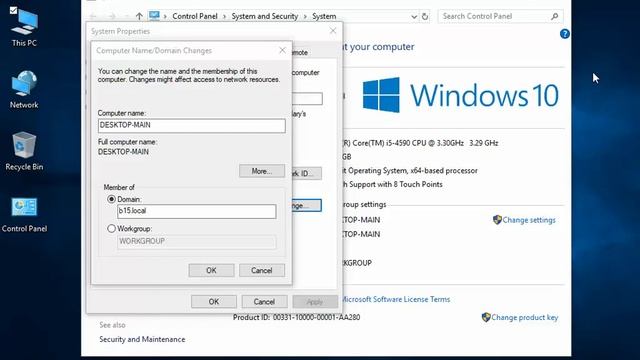Click the Computer name text field
The image size is (640, 360).
[x=191, y=126]
